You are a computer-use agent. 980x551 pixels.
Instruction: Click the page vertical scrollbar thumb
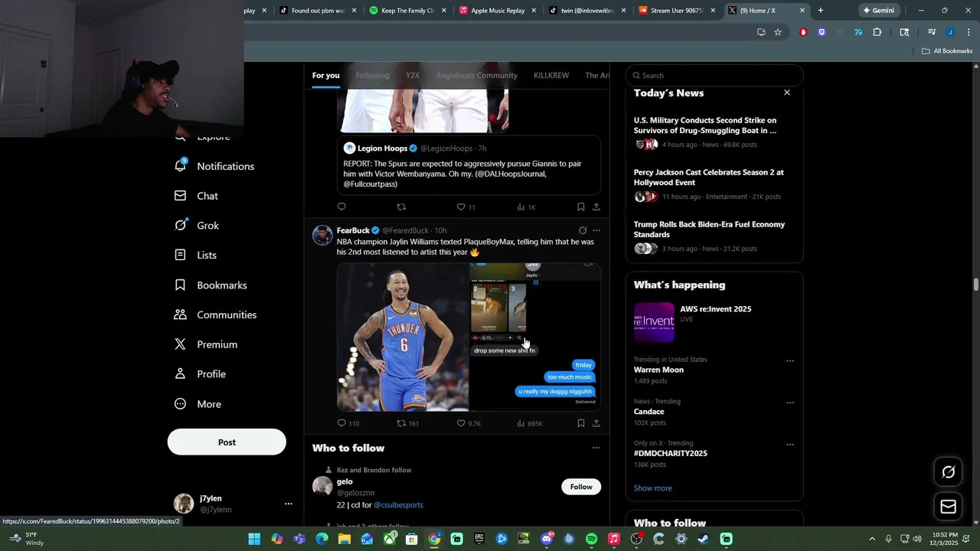click(976, 285)
